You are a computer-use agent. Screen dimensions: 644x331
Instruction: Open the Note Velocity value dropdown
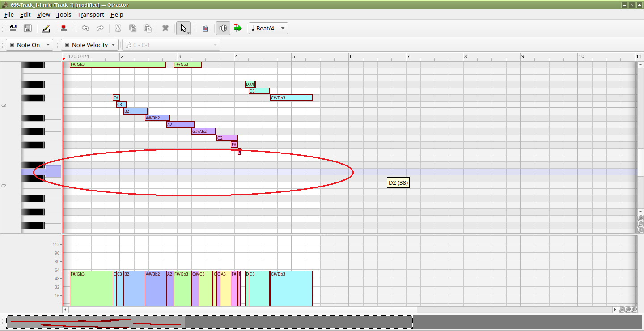coord(90,45)
